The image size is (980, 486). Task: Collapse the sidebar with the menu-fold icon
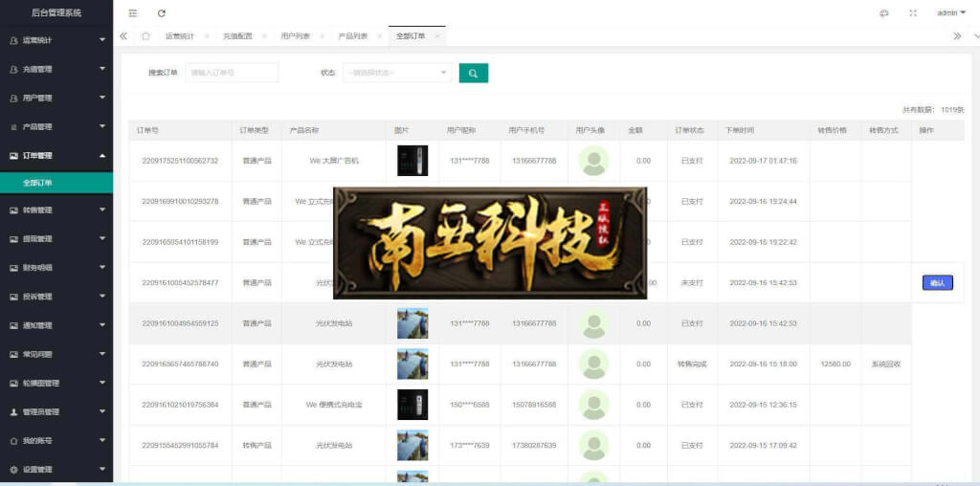tap(132, 13)
